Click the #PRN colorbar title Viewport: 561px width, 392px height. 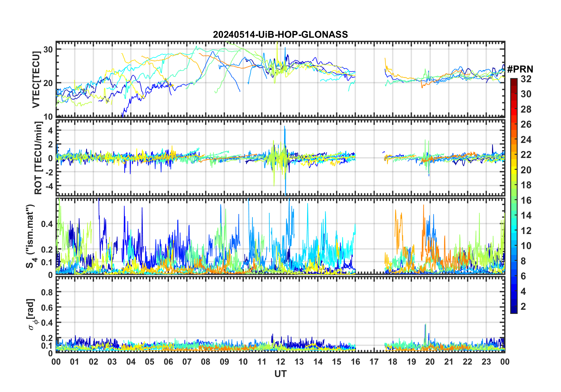520,69
